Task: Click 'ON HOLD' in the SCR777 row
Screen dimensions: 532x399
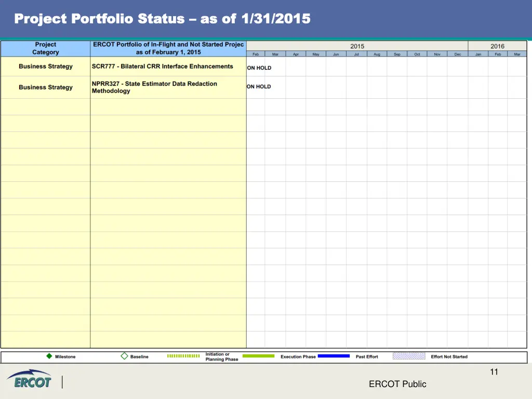Action: (259, 68)
